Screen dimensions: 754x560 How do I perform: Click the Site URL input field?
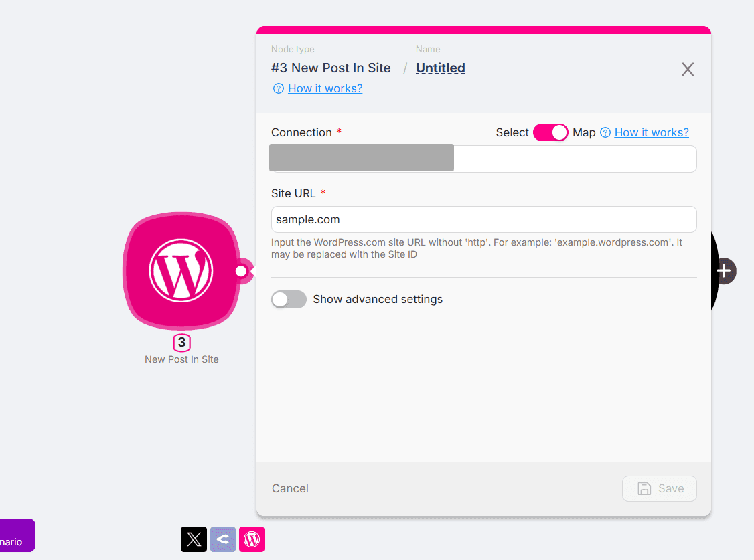click(x=483, y=219)
